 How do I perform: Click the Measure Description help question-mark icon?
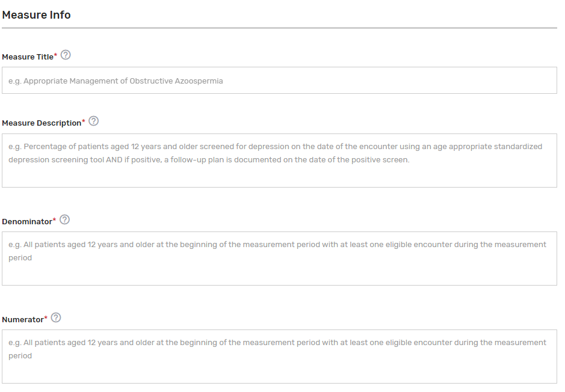(93, 121)
